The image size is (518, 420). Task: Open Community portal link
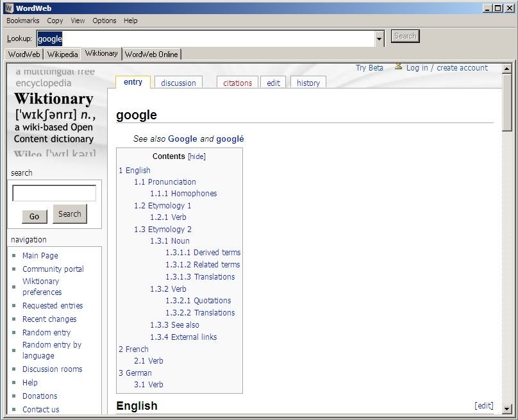tap(53, 269)
